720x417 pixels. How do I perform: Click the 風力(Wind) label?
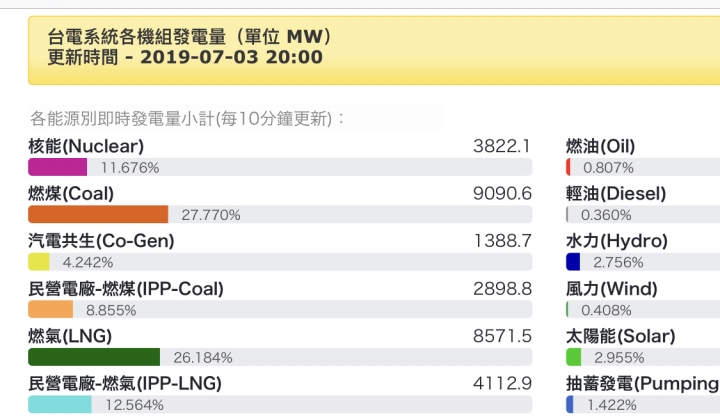click(612, 289)
